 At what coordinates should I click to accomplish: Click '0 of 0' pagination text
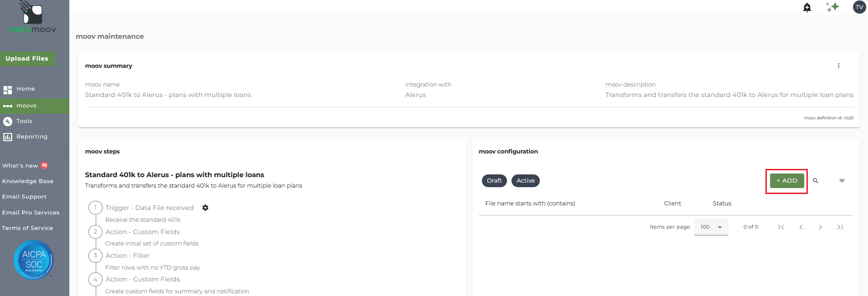[751, 227]
